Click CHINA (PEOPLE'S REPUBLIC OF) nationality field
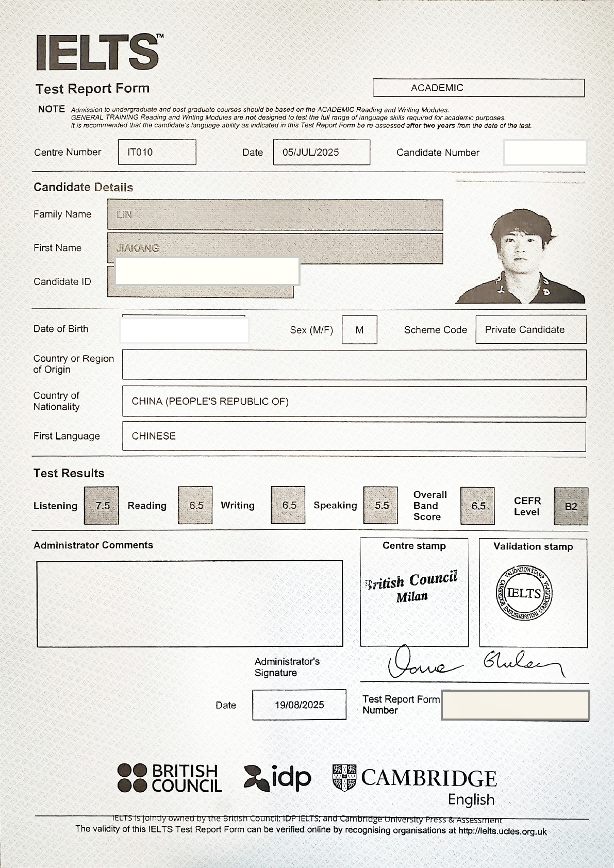Image resolution: width=614 pixels, height=868 pixels. (x=354, y=402)
